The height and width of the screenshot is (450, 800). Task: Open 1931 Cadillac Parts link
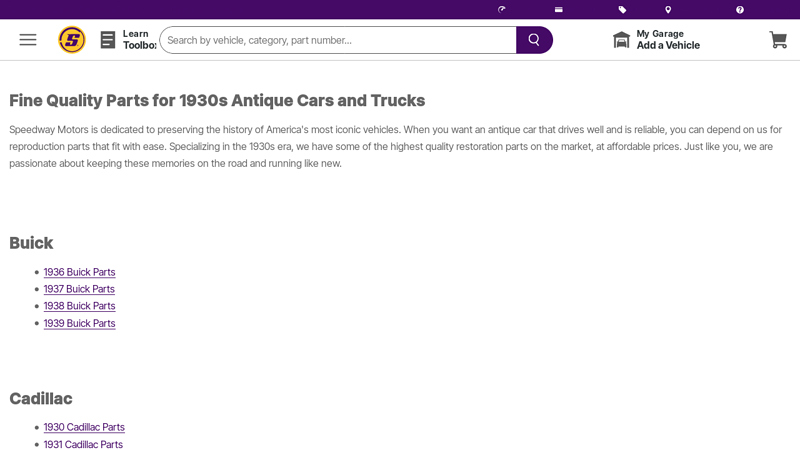tap(83, 444)
